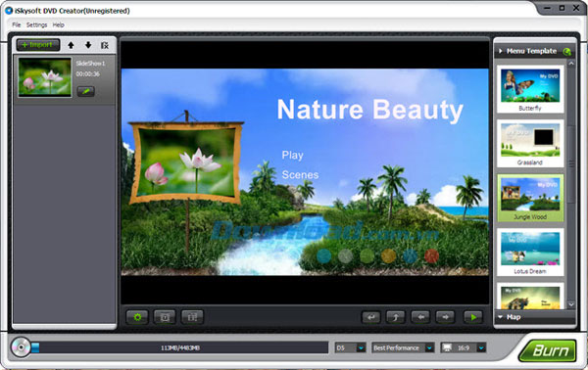Click the monitor icon next to 16:9
Screen dimensions: 588x370
(447, 347)
